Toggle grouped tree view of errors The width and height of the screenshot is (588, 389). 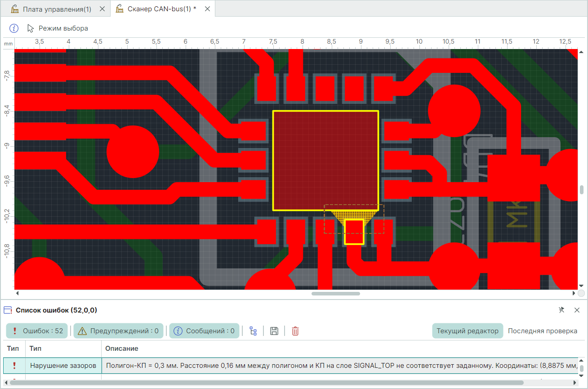tap(253, 331)
